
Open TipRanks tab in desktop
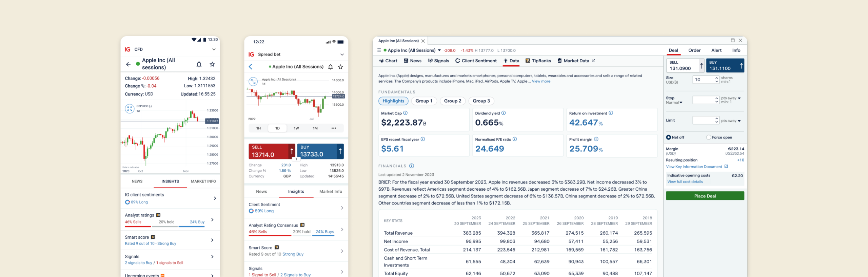point(538,61)
